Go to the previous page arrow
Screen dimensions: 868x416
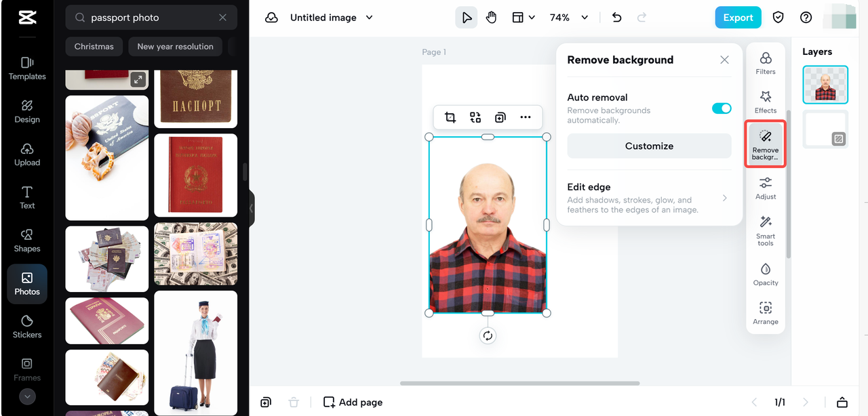coord(754,402)
